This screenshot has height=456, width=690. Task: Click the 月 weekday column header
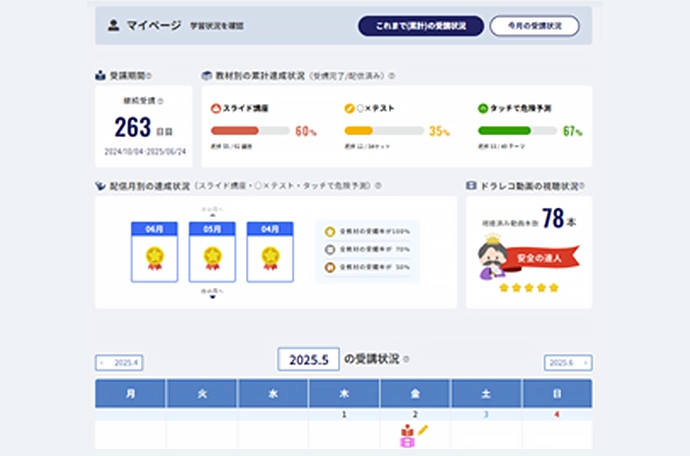click(x=130, y=393)
